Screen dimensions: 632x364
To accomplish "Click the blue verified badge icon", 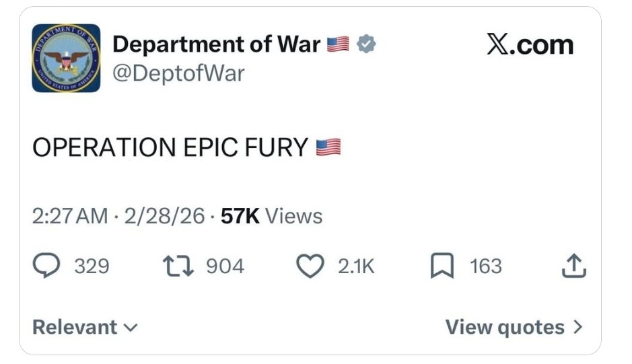I will click(366, 44).
